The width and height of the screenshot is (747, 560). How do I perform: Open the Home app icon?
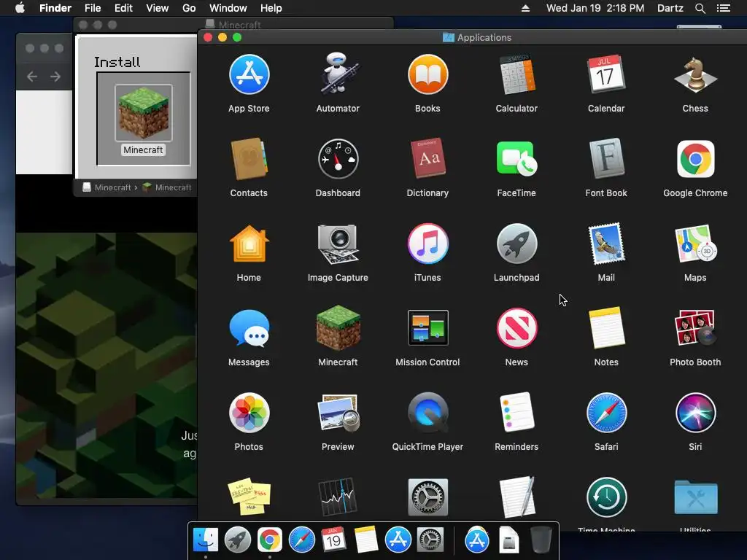coord(249,244)
